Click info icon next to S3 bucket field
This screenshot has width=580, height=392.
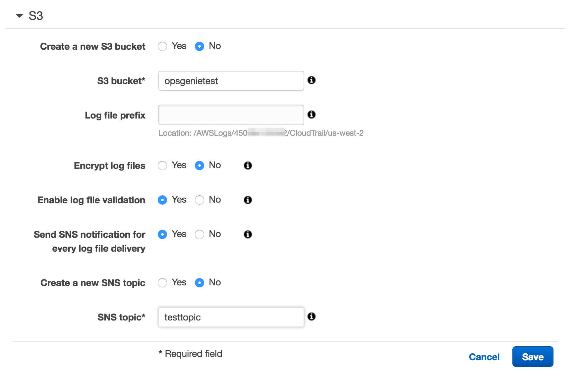tap(312, 80)
